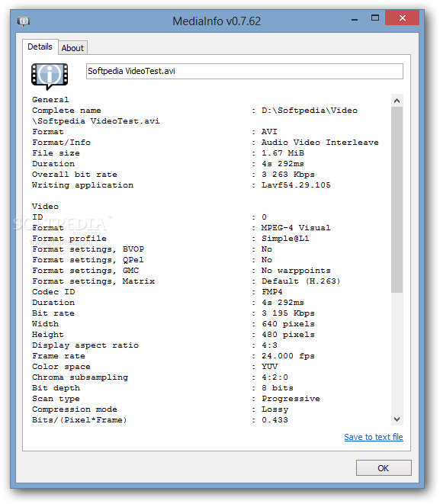Click the 'Lavf54.29.105' writing application value

pos(296,185)
